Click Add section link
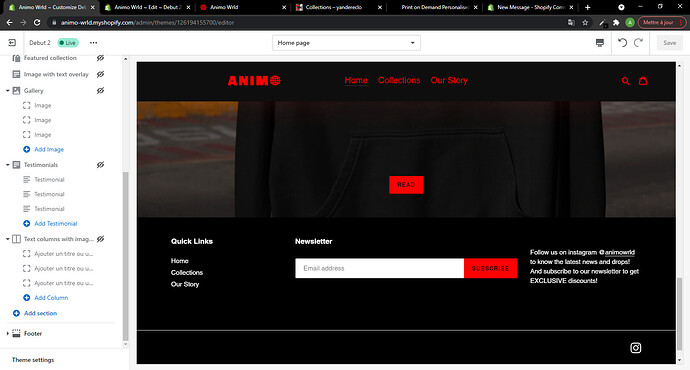Viewport: 690px width, 370px height. (x=40, y=313)
